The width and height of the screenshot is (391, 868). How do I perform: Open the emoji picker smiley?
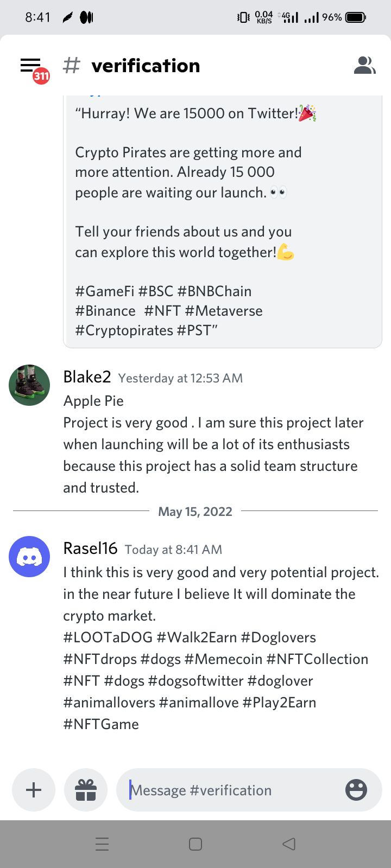click(356, 790)
